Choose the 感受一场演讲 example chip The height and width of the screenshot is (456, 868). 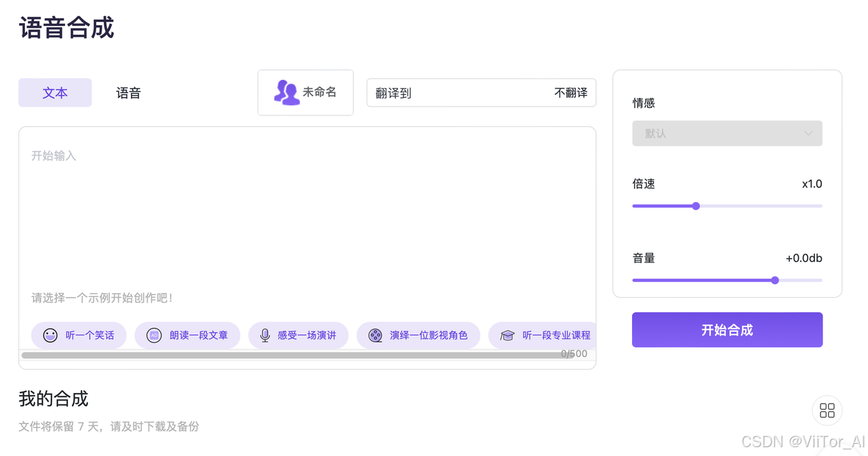point(298,335)
